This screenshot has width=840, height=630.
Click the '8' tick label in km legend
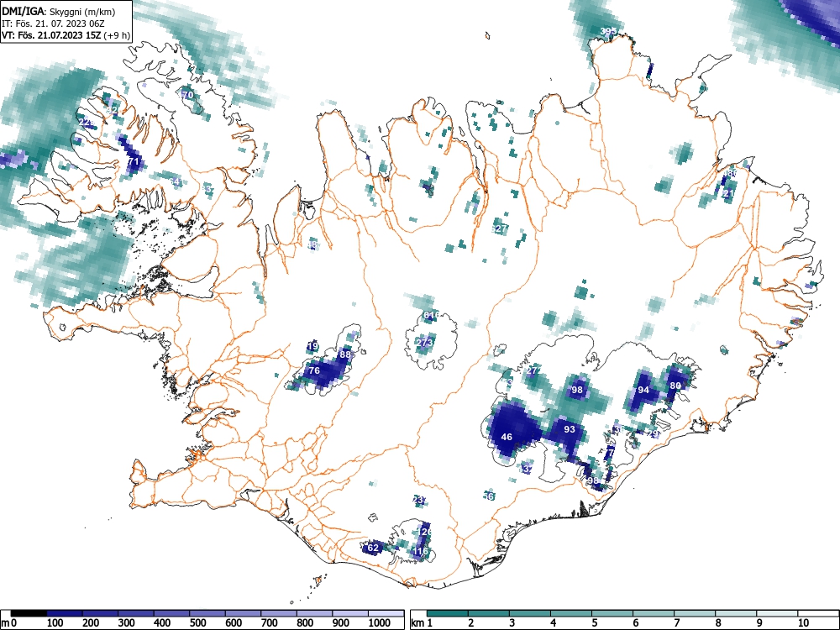[x=718, y=623]
